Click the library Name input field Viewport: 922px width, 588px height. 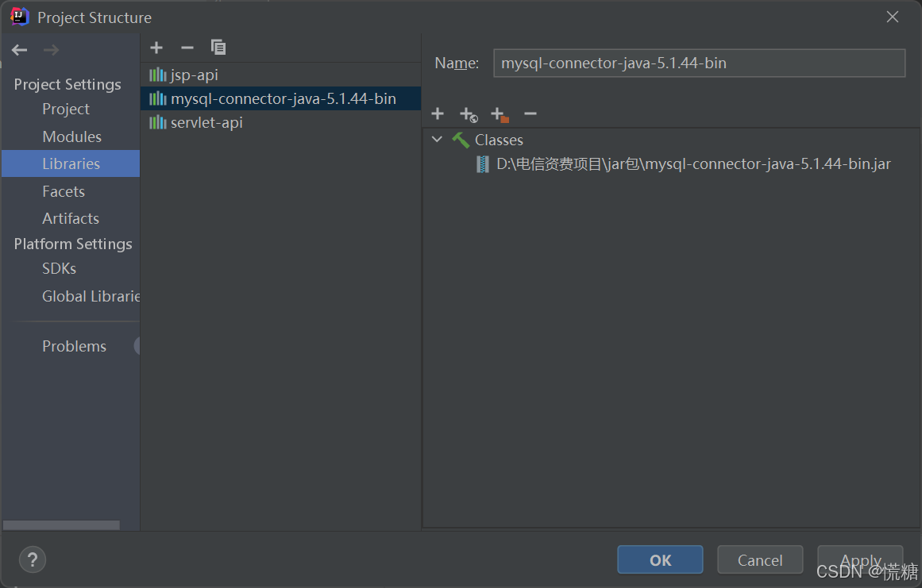pos(699,63)
